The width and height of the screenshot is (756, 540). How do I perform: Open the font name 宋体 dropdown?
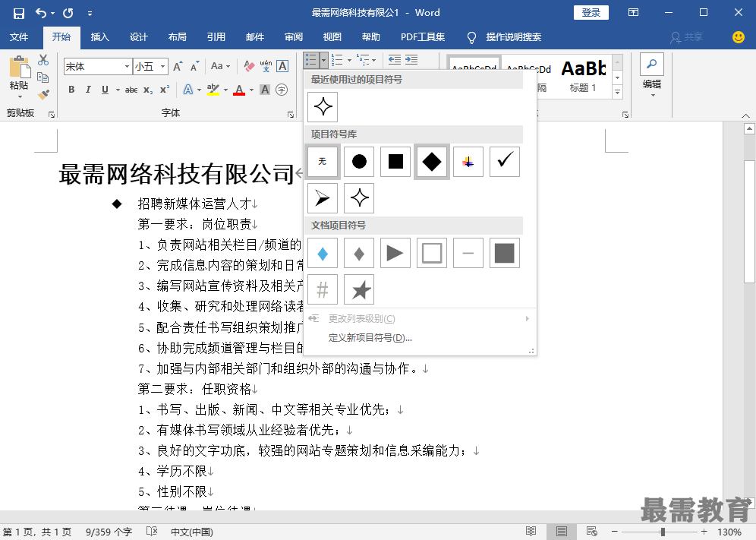tap(127, 66)
